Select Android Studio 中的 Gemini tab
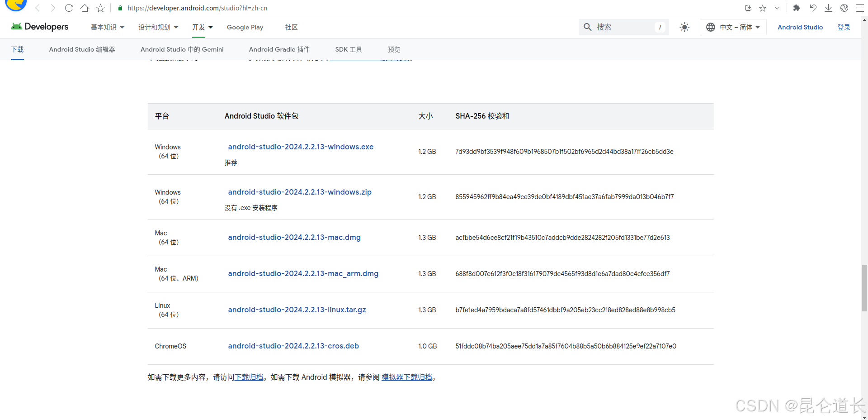 coord(182,49)
